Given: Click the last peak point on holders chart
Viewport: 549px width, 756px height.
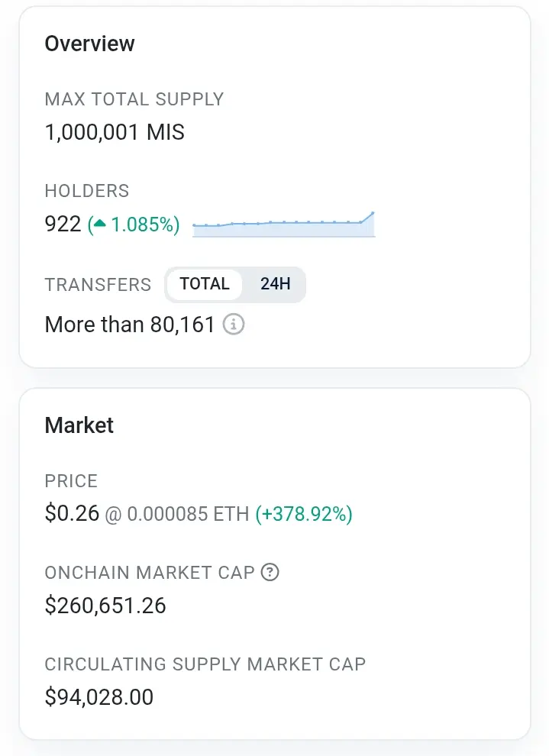Looking at the screenshot, I should pyautogui.click(x=373, y=212).
